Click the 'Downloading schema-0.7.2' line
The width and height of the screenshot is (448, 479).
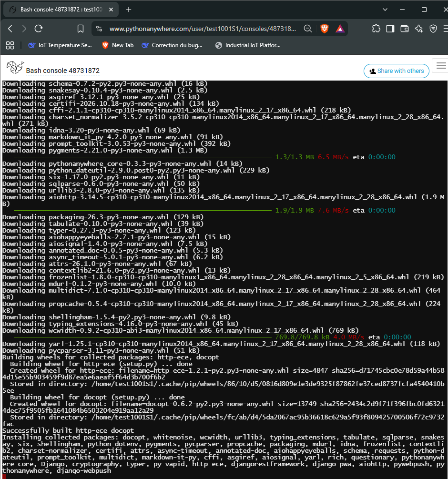point(105,83)
